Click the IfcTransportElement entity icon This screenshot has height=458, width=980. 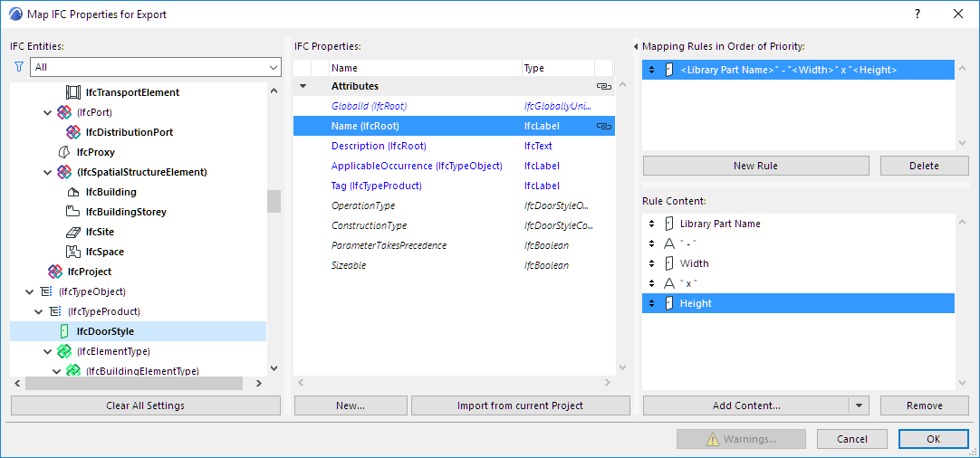pyautogui.click(x=73, y=92)
